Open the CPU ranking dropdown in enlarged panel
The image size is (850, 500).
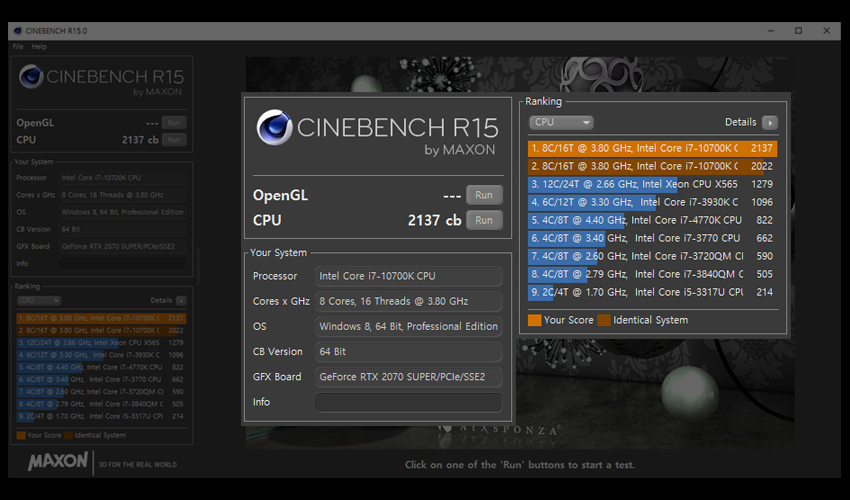[x=561, y=123]
